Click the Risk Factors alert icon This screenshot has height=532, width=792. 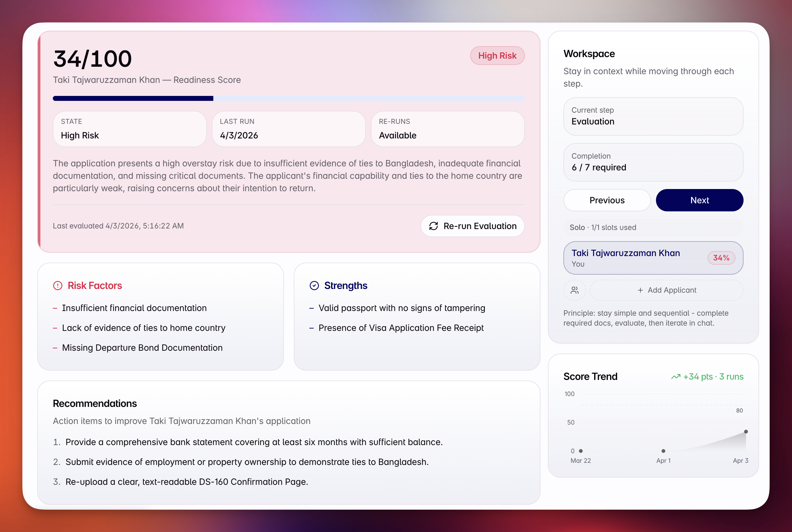(58, 286)
